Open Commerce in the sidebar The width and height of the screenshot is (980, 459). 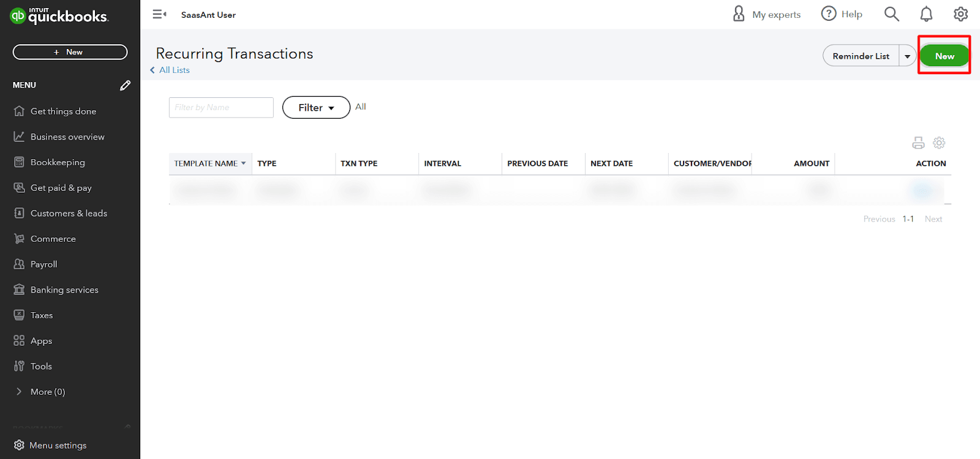tap(53, 239)
